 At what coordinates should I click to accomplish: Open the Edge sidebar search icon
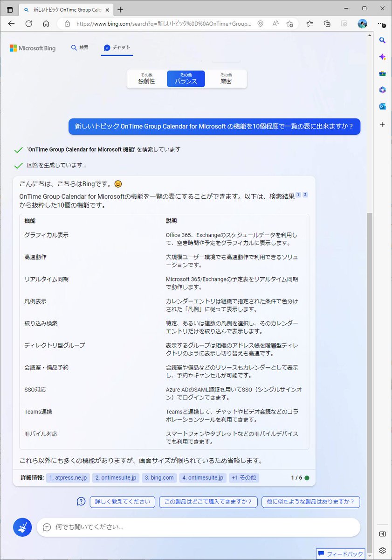pos(382,41)
